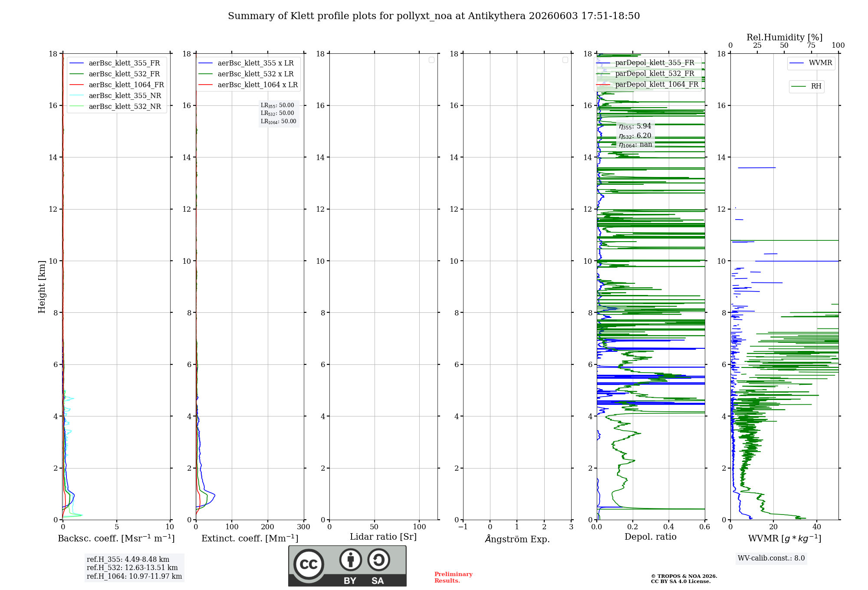Click the cyan line swatch for aerBsc_klett_355_NR
868x590 pixels.
point(77,96)
